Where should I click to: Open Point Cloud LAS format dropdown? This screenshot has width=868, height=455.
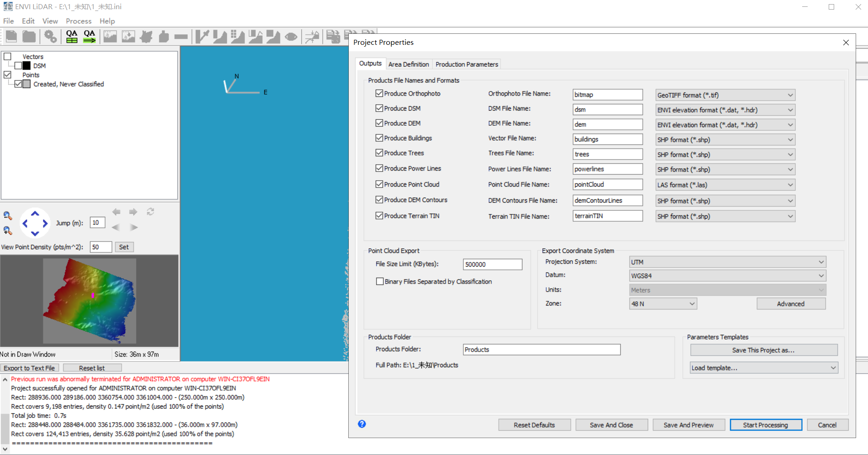(725, 185)
